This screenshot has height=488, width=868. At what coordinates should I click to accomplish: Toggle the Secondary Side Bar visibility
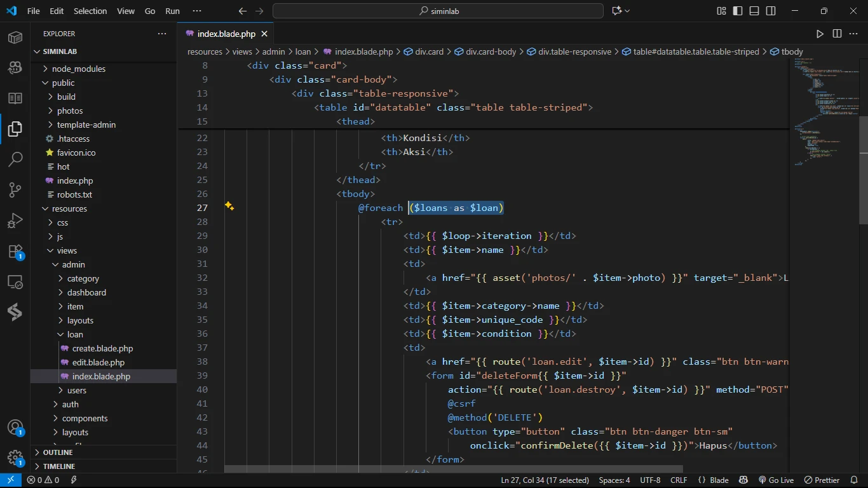[x=771, y=11]
